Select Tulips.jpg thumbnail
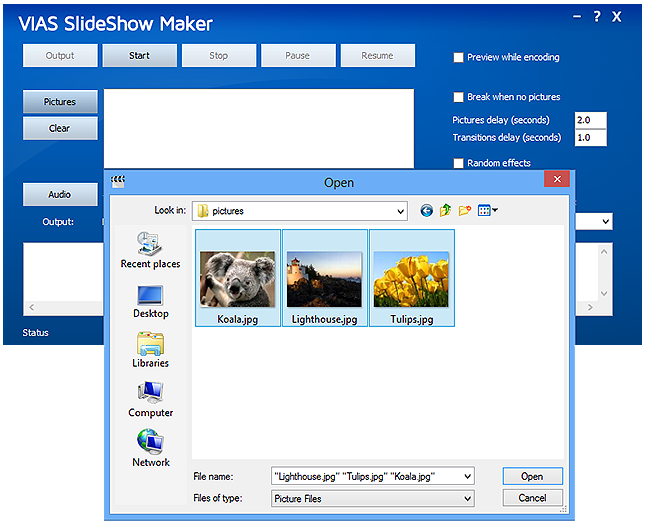Screen dimensions: 650x527 (x=412, y=278)
